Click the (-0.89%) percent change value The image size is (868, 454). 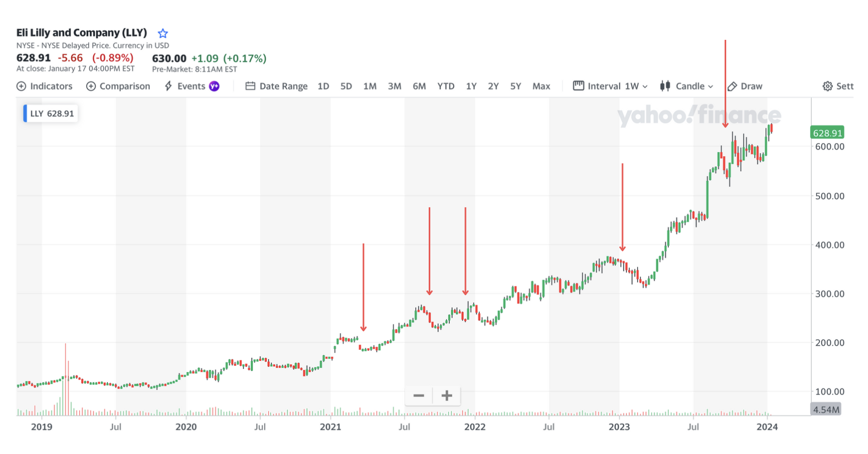[x=113, y=58]
